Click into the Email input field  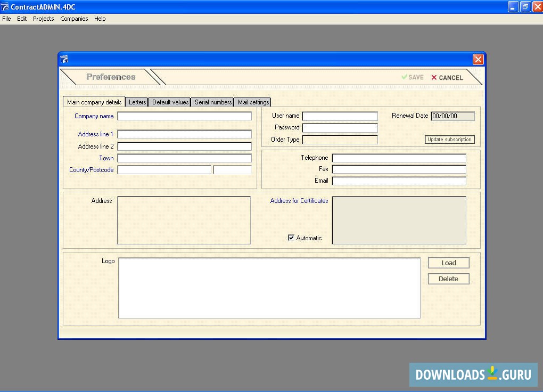point(399,181)
